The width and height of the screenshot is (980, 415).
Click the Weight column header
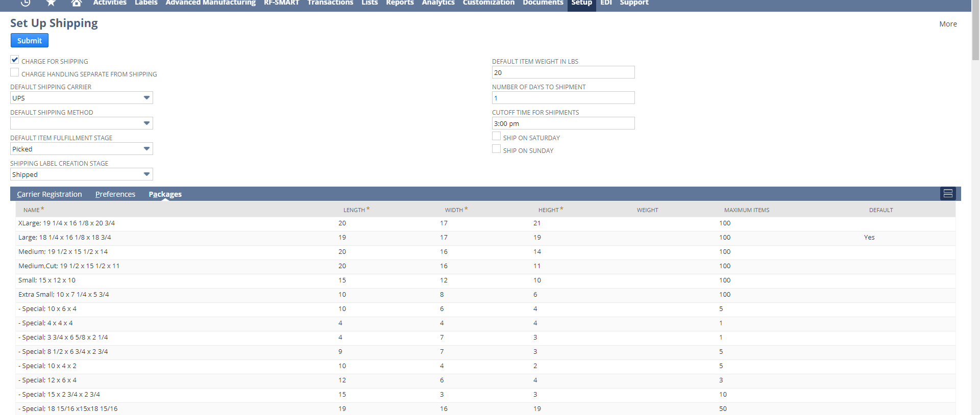(x=647, y=210)
